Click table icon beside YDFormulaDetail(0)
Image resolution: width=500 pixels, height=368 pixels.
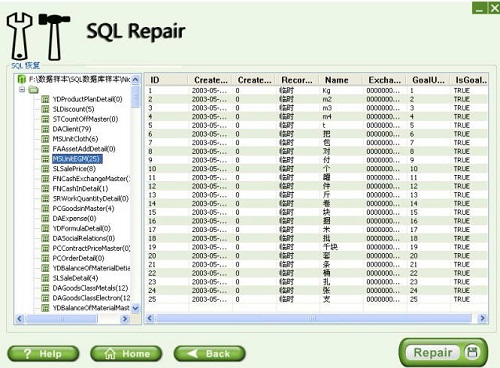tap(45, 228)
